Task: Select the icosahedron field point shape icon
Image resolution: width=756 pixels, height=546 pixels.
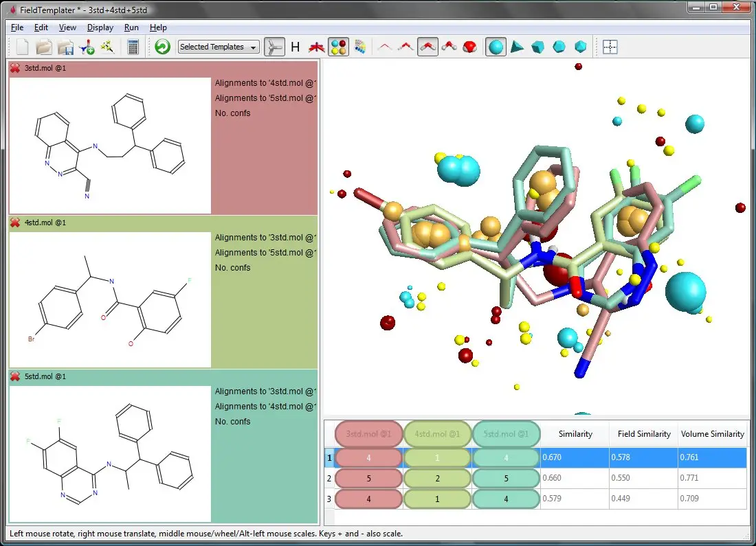Action: pos(581,47)
